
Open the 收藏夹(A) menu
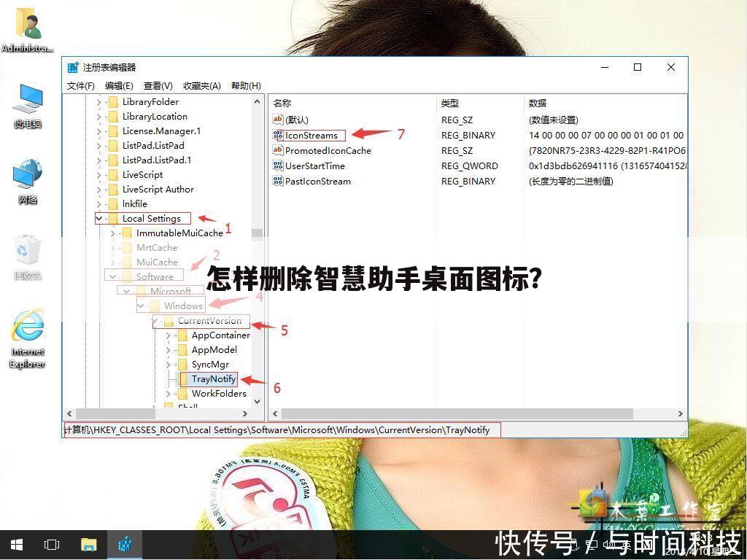coord(201,86)
